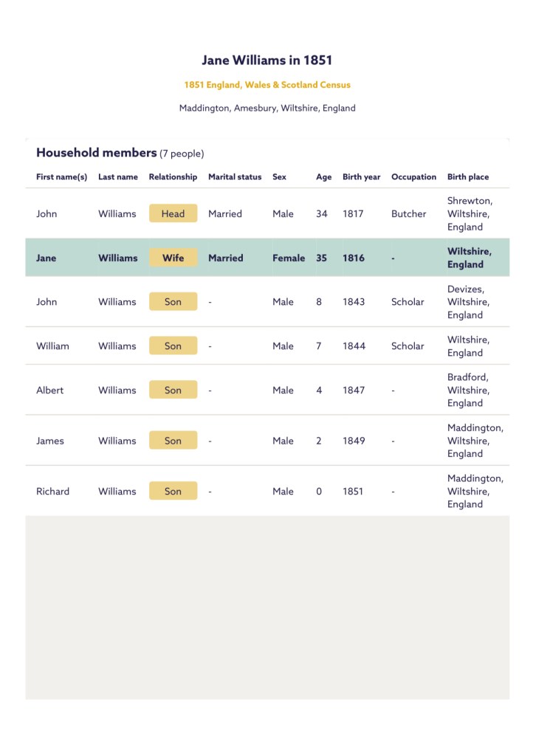536x756 pixels.
Task: Select Richard's first name in the table
Action: tap(52, 491)
